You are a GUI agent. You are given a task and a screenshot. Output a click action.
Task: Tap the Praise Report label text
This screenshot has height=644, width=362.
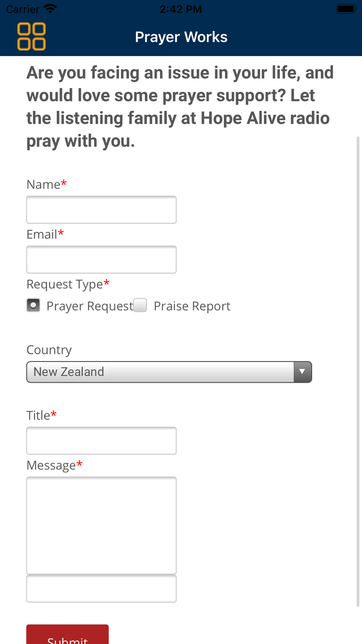(192, 306)
